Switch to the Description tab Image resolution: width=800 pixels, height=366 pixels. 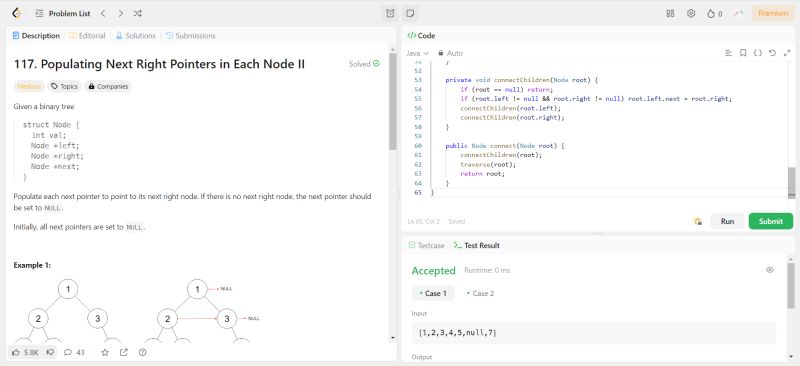(36, 36)
